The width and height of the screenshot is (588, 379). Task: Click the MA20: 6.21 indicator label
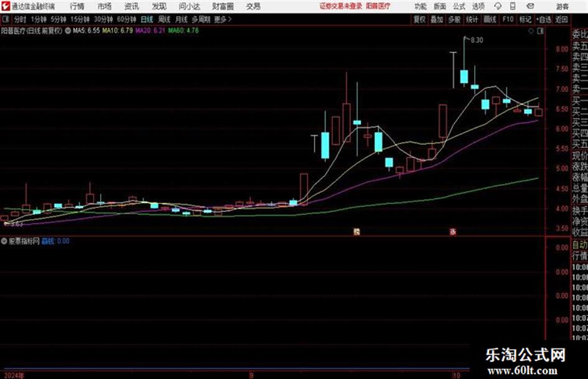(x=150, y=30)
